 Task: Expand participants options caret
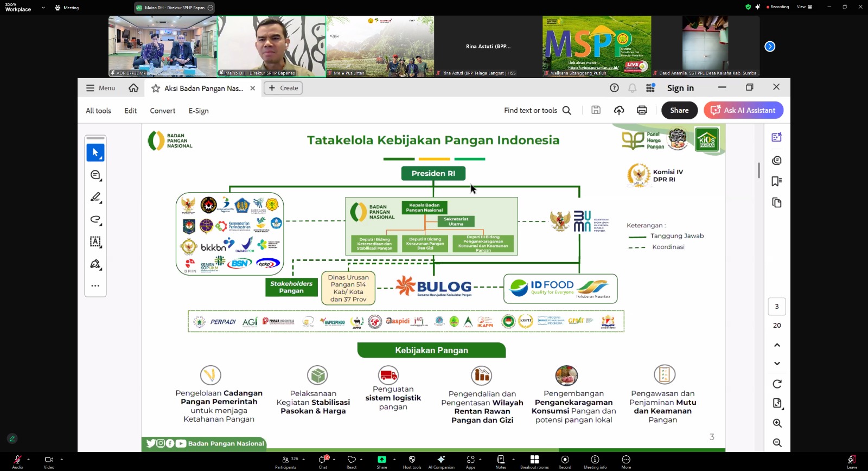pos(303,459)
